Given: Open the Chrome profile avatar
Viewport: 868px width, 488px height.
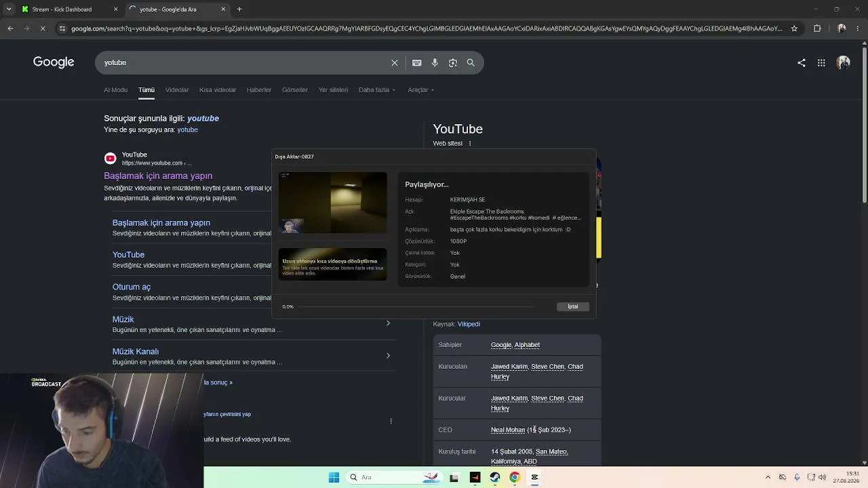Looking at the screenshot, I should [842, 28].
